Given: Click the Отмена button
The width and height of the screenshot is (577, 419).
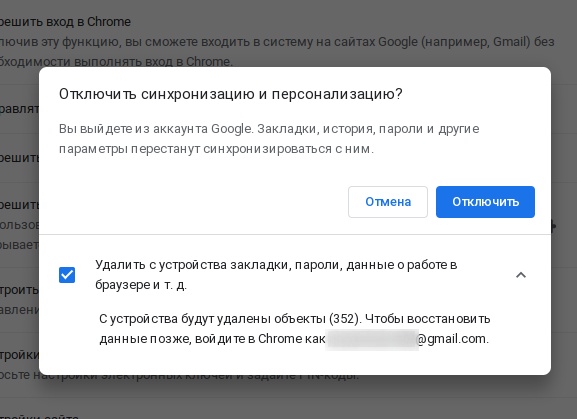Looking at the screenshot, I should pyautogui.click(x=387, y=202).
